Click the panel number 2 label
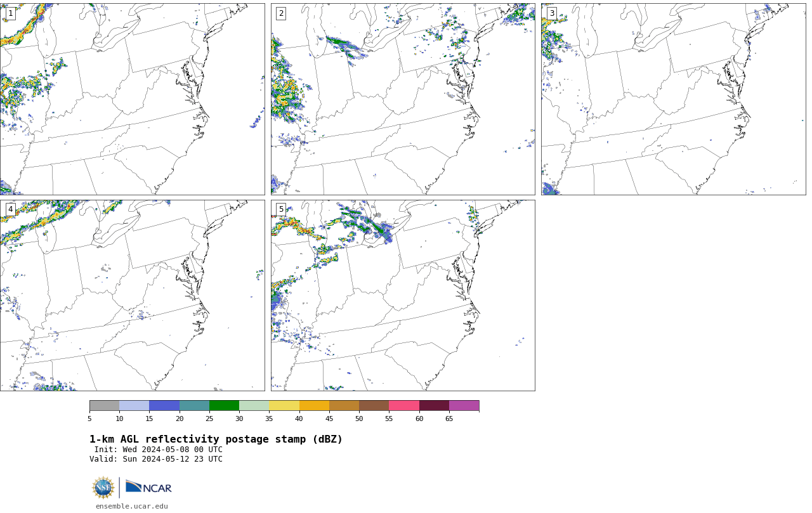812x513 pixels. tap(281, 13)
